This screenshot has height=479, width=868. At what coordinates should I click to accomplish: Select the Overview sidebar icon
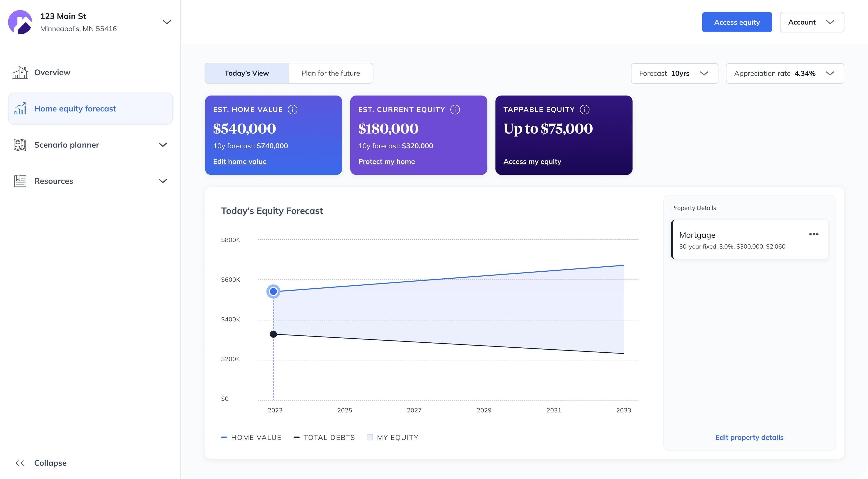pyautogui.click(x=20, y=72)
